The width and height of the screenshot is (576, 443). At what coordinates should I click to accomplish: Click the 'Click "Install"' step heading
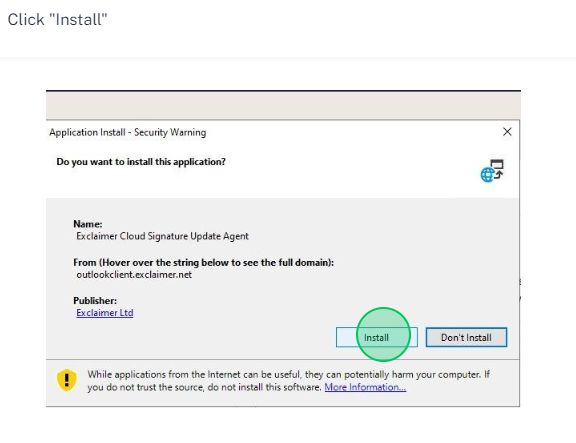point(57,19)
